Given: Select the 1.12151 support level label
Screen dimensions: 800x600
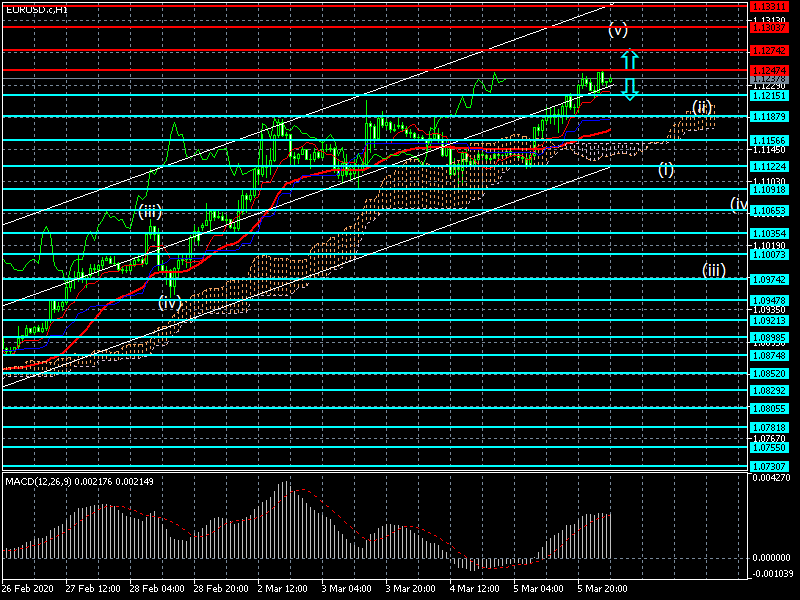Looking at the screenshot, I should click(x=768, y=95).
